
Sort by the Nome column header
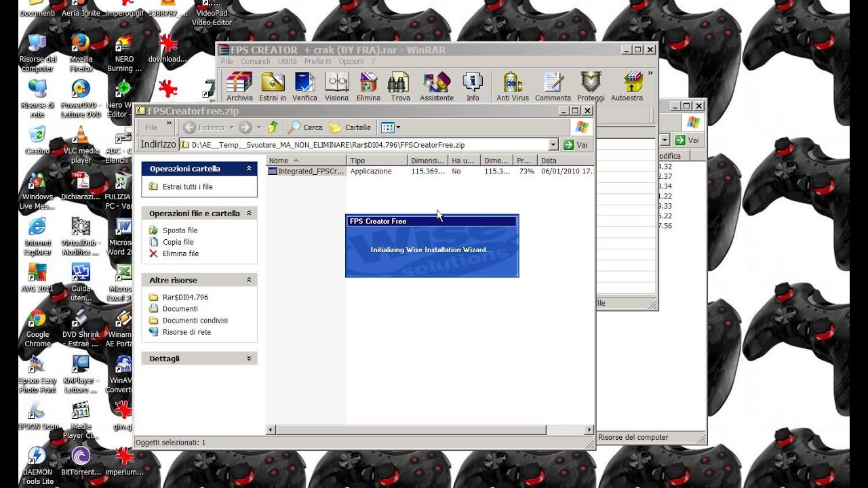point(306,161)
